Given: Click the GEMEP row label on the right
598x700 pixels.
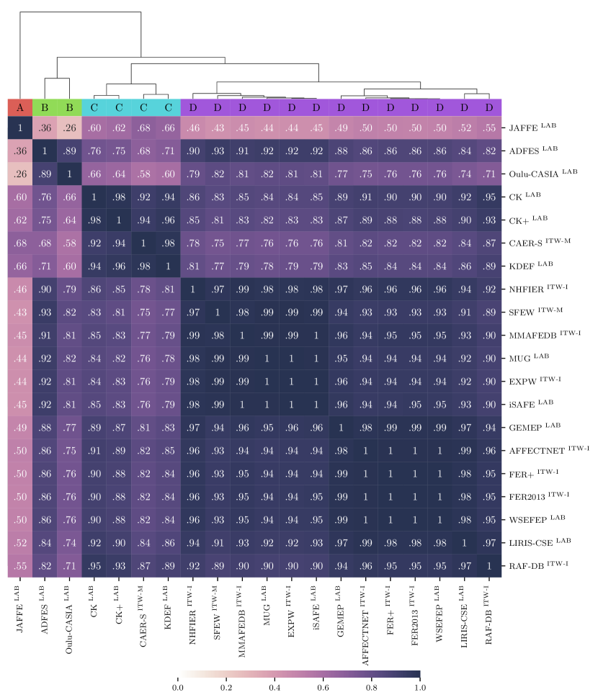Looking at the screenshot, I should pyautogui.click(x=535, y=427).
